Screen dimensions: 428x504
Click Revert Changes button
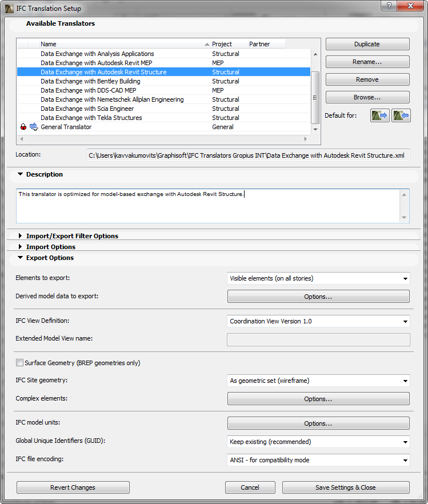[73, 487]
